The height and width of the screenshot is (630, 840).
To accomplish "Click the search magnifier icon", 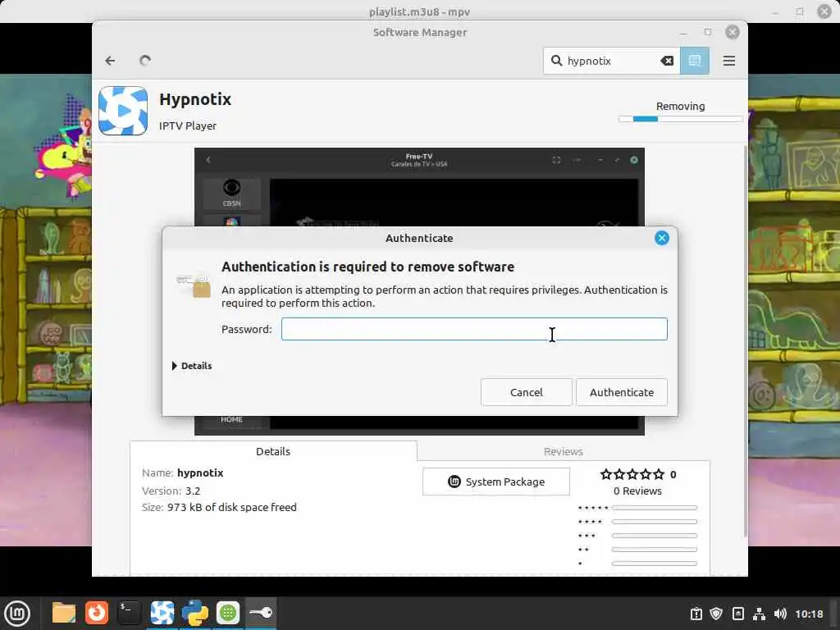I will [x=557, y=61].
